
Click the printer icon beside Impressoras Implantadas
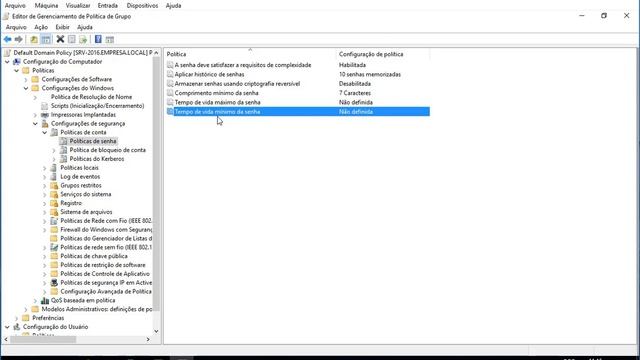pos(45,115)
